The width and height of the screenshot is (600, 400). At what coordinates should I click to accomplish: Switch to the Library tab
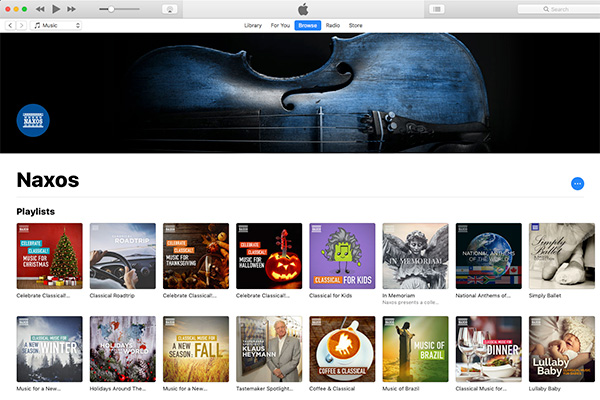click(253, 25)
